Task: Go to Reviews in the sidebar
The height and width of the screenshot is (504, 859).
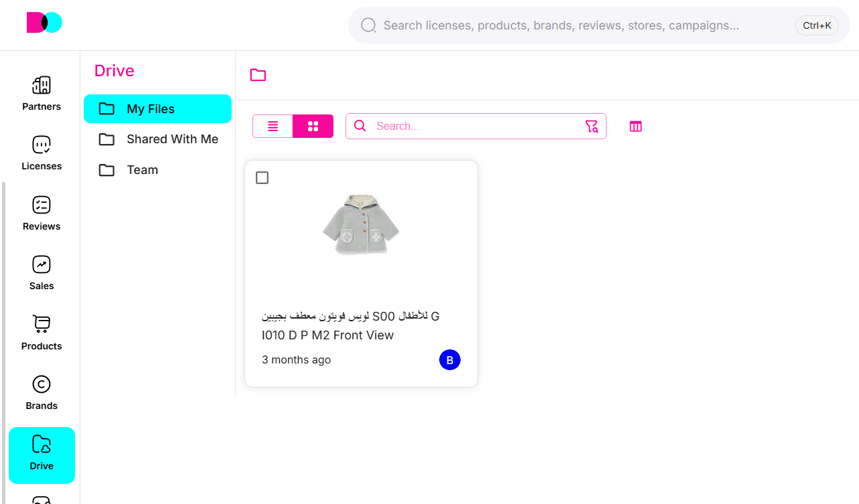Action: click(x=42, y=214)
